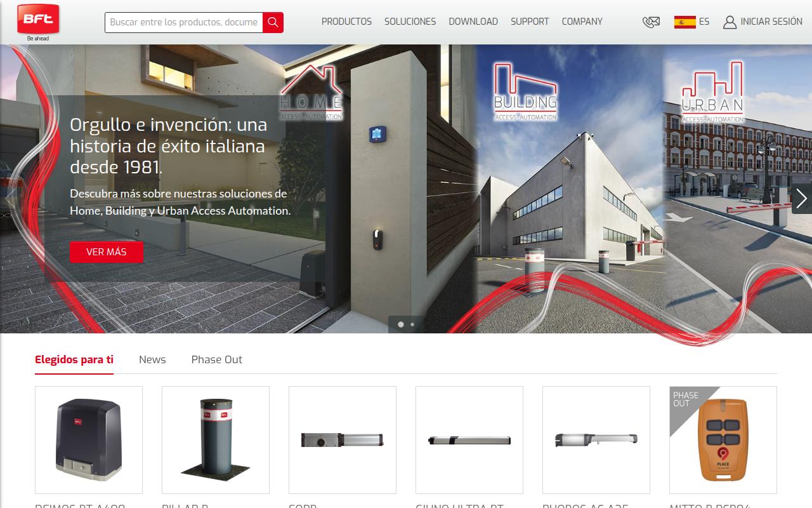Click the Spanish flag icon
Screen dimensions: 812x508
684,22
